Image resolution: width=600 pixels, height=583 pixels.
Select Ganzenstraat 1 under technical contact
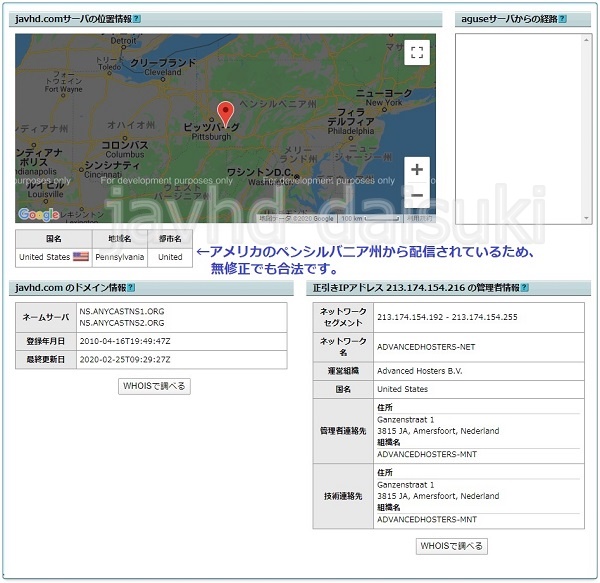(405, 485)
